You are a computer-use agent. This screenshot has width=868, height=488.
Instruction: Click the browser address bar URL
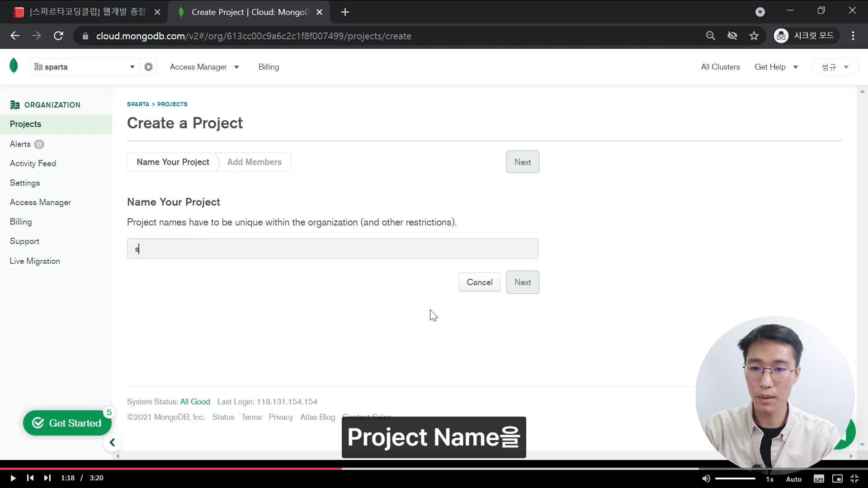(x=254, y=36)
